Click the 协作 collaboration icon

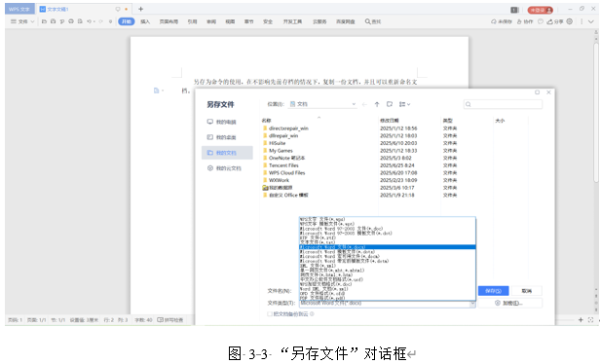(525, 21)
